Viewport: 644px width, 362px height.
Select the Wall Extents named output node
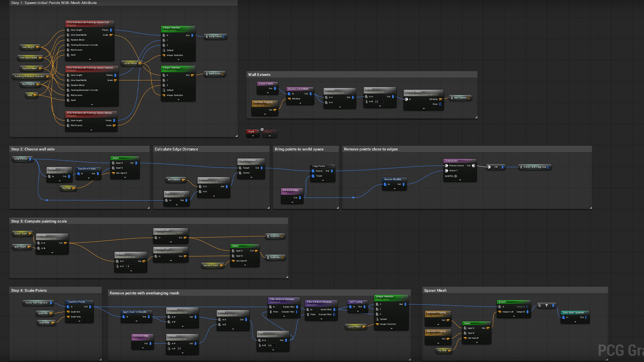click(460, 98)
